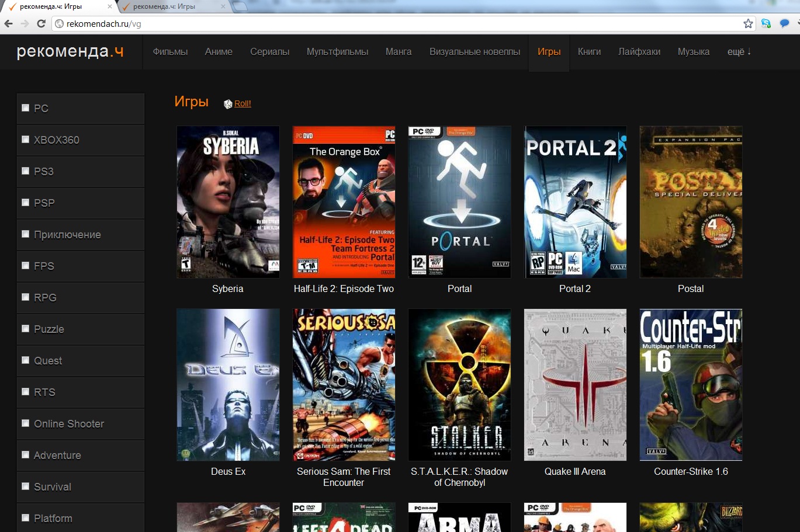This screenshot has height=532, width=800.
Task: Reload the page with refresh icon
Action: [x=41, y=24]
